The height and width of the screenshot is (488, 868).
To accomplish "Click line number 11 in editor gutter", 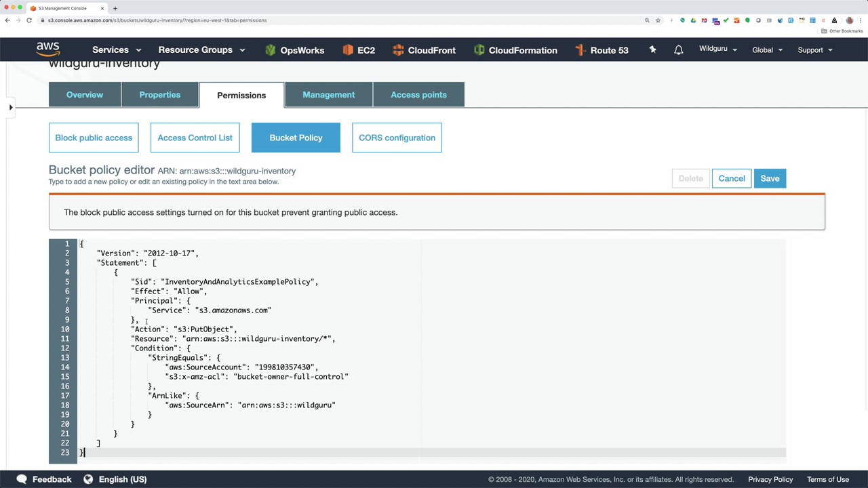I will (64, 339).
